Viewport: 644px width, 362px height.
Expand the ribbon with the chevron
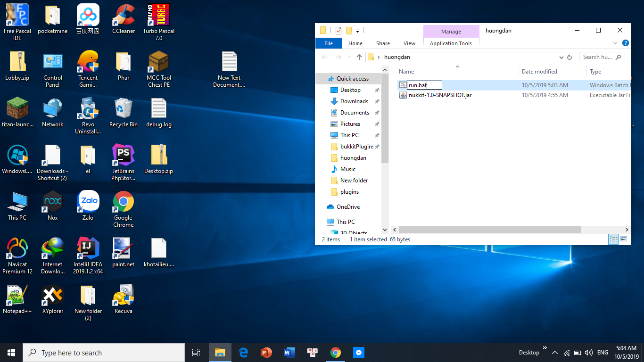[615, 43]
